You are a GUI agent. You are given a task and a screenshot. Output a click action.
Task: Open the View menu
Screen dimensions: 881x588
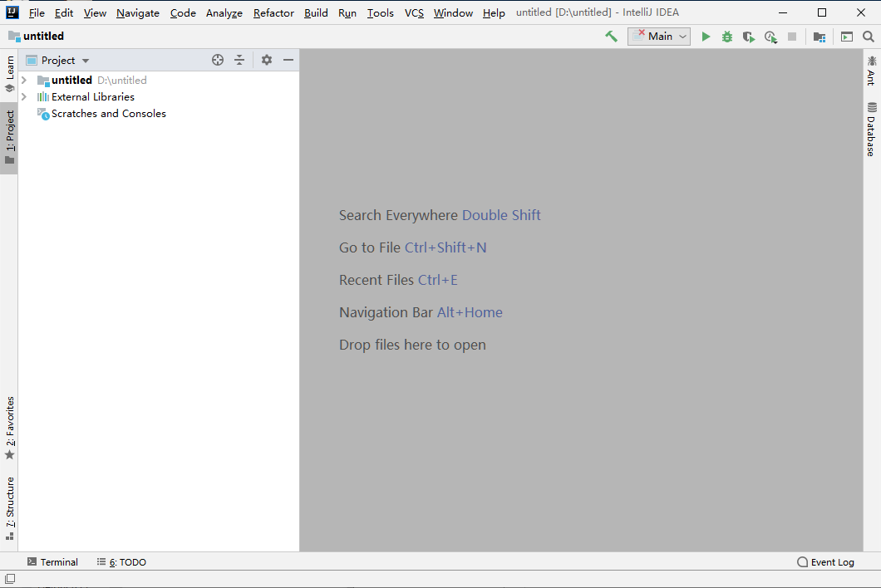95,13
